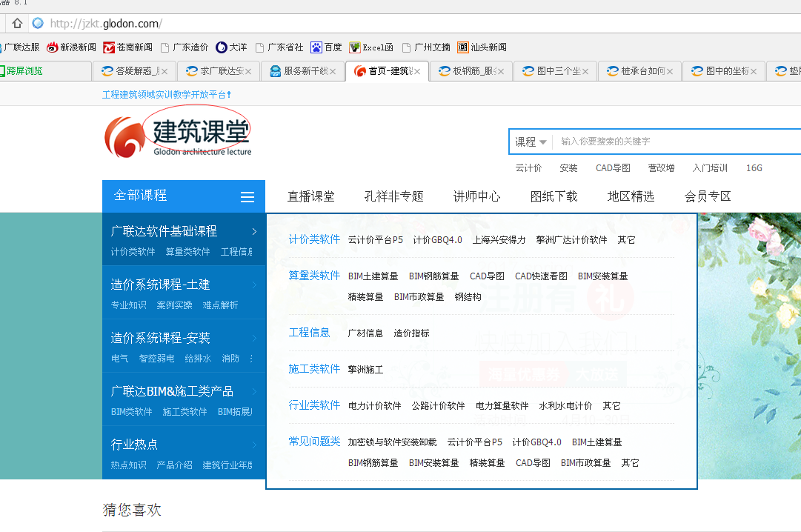Open the 地区精选 nav item

tap(631, 197)
